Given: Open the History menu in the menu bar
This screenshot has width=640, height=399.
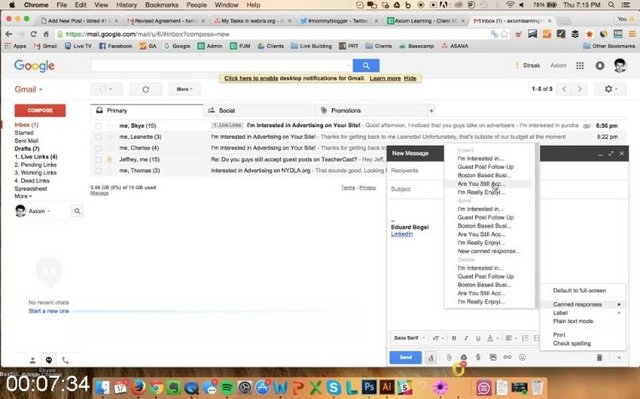Looking at the screenshot, I should coord(127,5).
